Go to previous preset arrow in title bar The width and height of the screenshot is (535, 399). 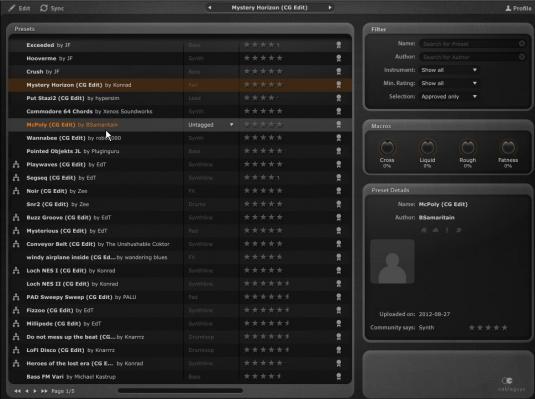pos(209,8)
